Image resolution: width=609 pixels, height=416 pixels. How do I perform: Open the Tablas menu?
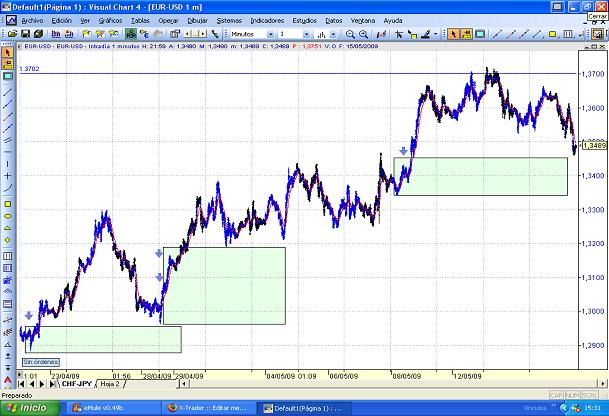pyautogui.click(x=140, y=21)
